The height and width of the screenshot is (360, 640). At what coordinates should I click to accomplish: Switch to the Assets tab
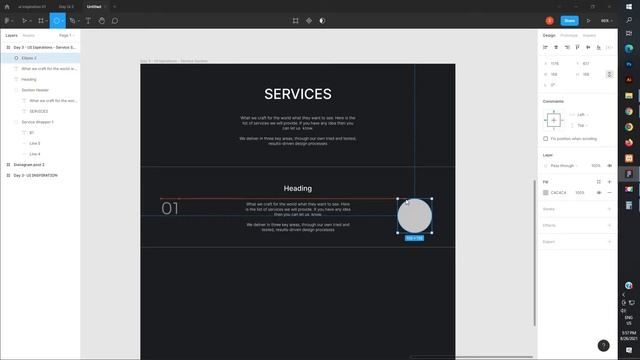pos(29,36)
